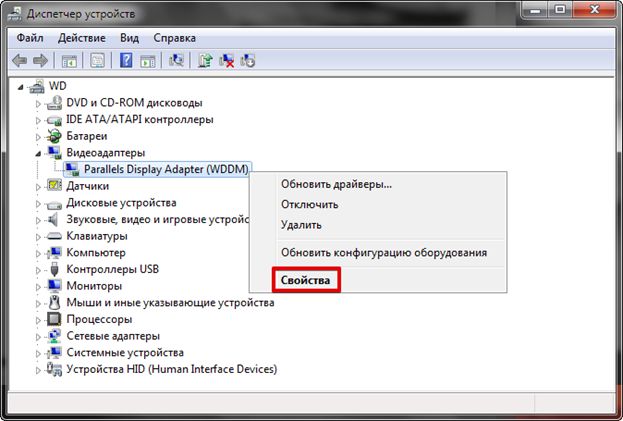Image resolution: width=623 pixels, height=421 pixels.
Task: Click the Процессоры chip icon
Action: point(54,319)
